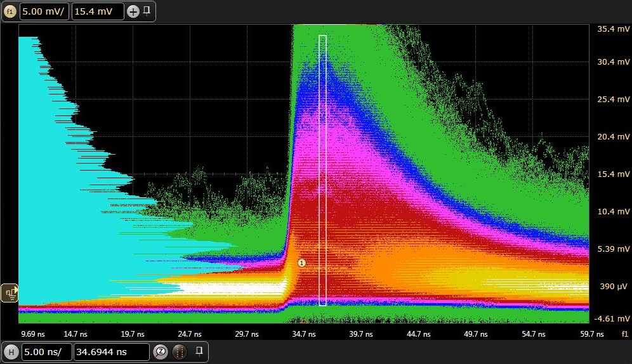Pin the horizontal settings toolbar
Image resolution: width=632 pixels, height=364 pixels.
(x=199, y=351)
